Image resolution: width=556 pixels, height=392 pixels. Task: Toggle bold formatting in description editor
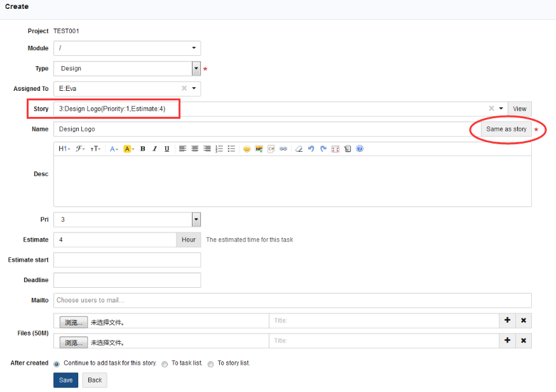pyautogui.click(x=143, y=149)
